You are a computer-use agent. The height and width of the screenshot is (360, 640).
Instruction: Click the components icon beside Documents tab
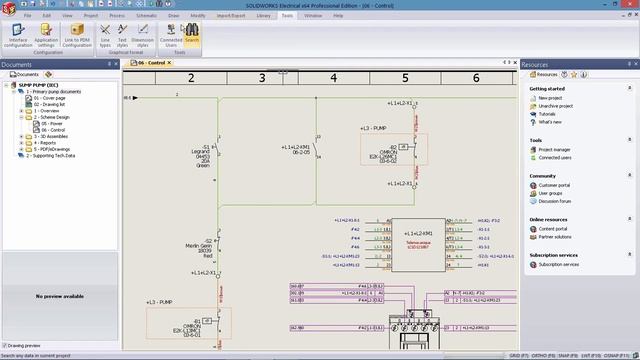[48, 74]
